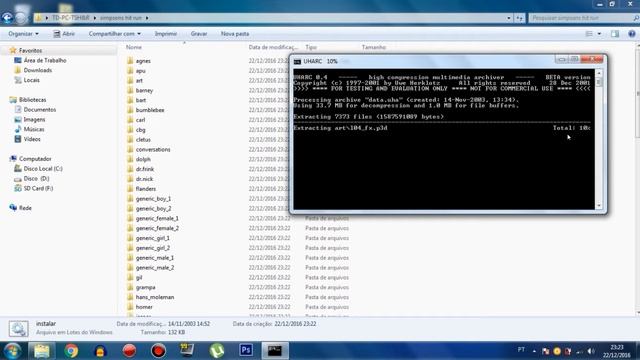This screenshot has width=640, height=360.
Task: Select the grampa folder
Action: [145, 287]
